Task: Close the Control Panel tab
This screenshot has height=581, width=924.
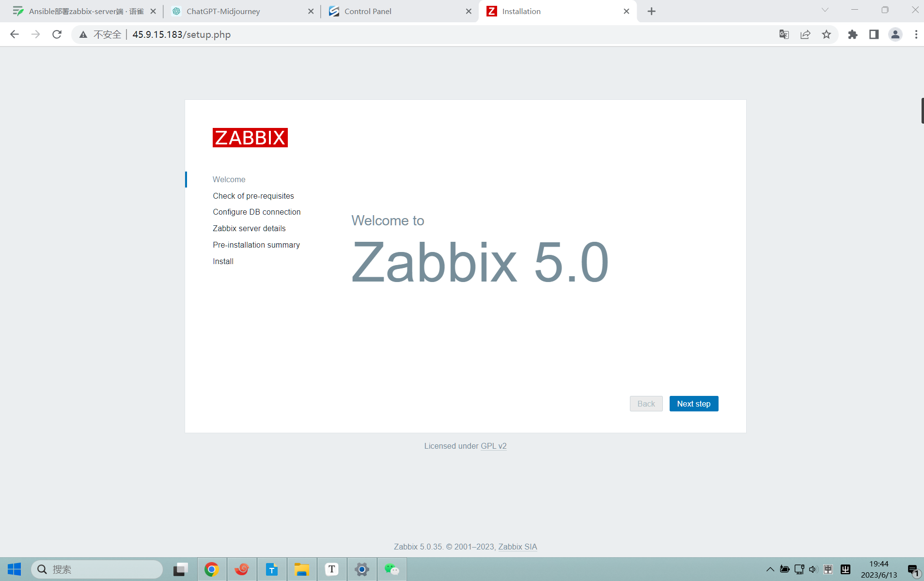Action: [469, 11]
